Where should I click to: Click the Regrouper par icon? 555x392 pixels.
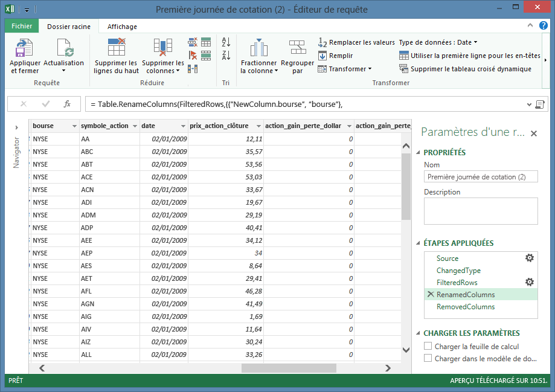pos(297,48)
